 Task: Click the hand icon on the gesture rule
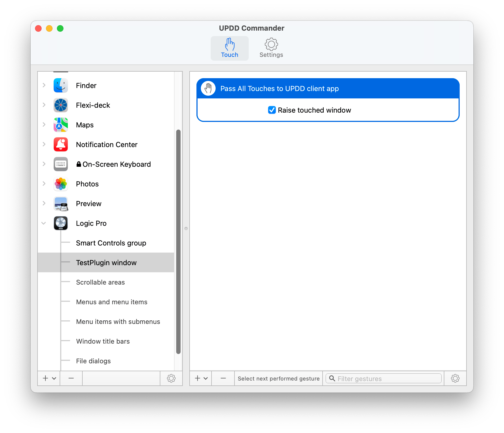point(208,88)
